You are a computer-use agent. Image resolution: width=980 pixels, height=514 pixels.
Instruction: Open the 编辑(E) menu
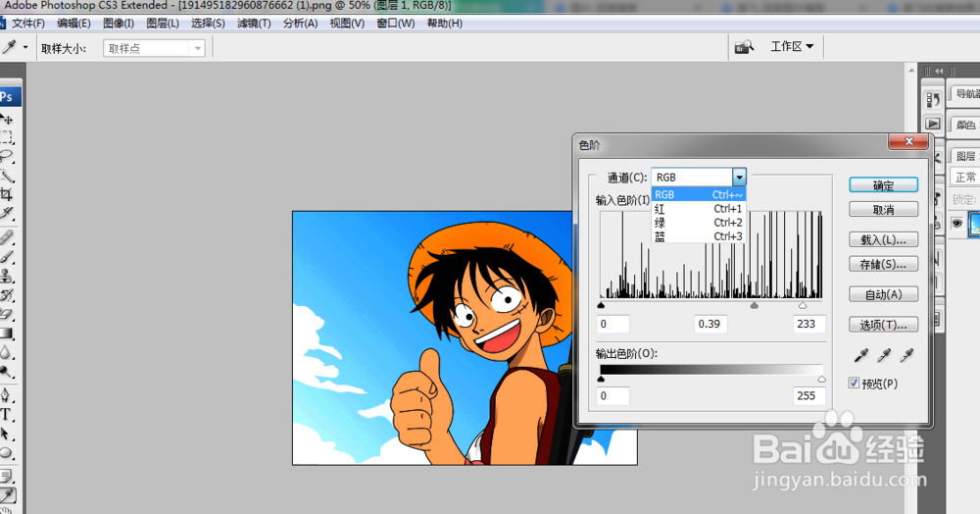(x=73, y=24)
